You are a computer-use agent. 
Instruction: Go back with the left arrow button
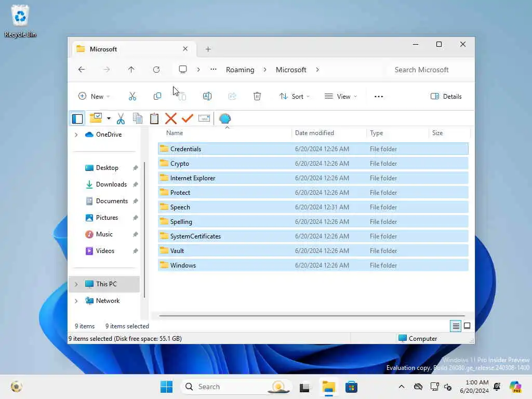[82, 70]
